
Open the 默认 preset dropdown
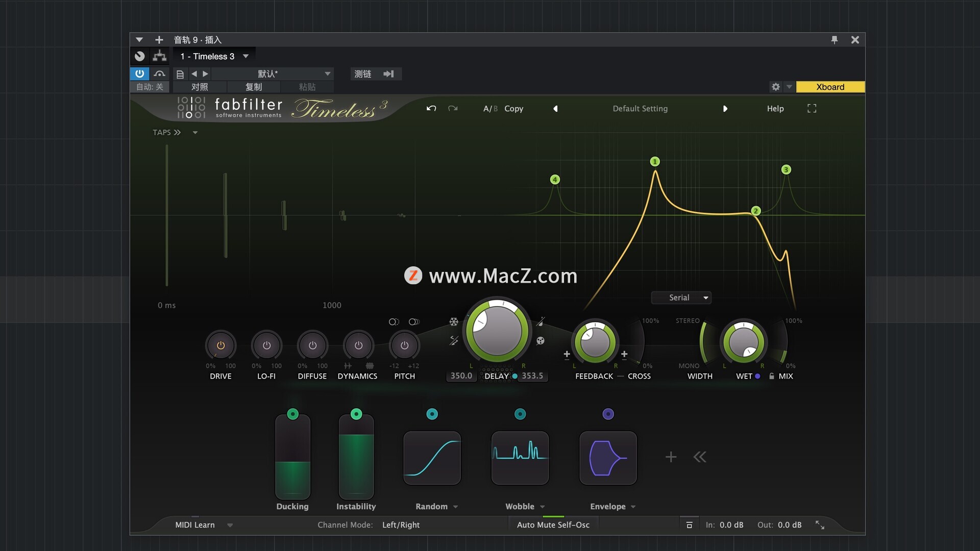272,74
